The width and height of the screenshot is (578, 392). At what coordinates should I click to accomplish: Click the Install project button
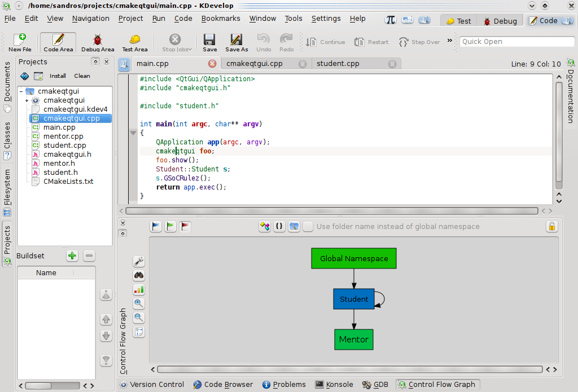pyautogui.click(x=58, y=76)
